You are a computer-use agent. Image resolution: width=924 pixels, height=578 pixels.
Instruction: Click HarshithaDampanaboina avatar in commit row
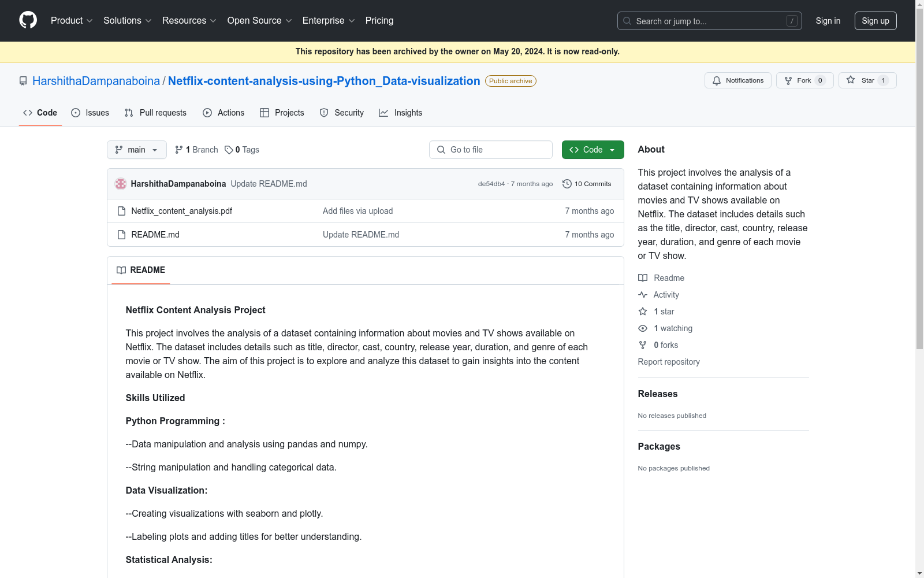(x=121, y=184)
